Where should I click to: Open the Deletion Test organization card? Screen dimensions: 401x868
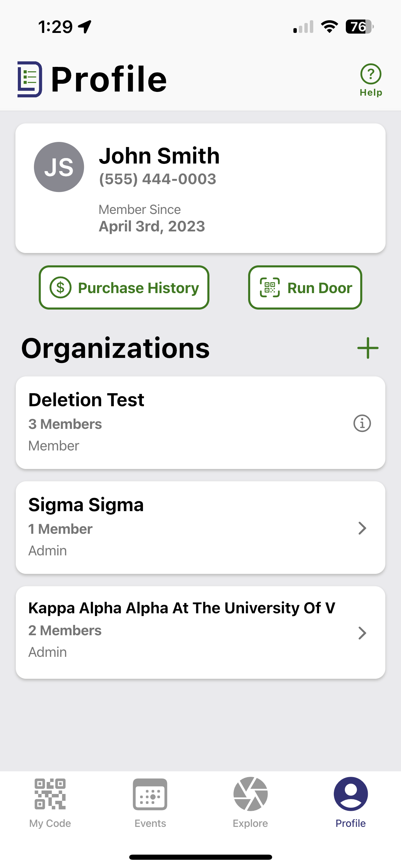200,423
